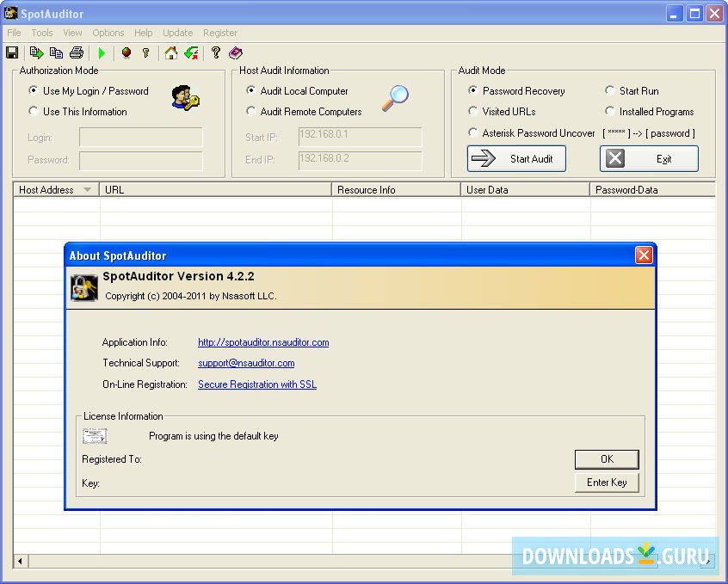Screen dimensions: 728x584
Task: Click the magnifying glass audit icon
Action: tap(395, 98)
